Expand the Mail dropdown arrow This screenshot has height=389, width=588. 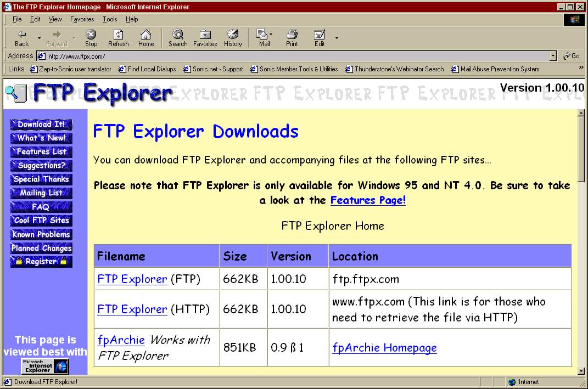271,35
